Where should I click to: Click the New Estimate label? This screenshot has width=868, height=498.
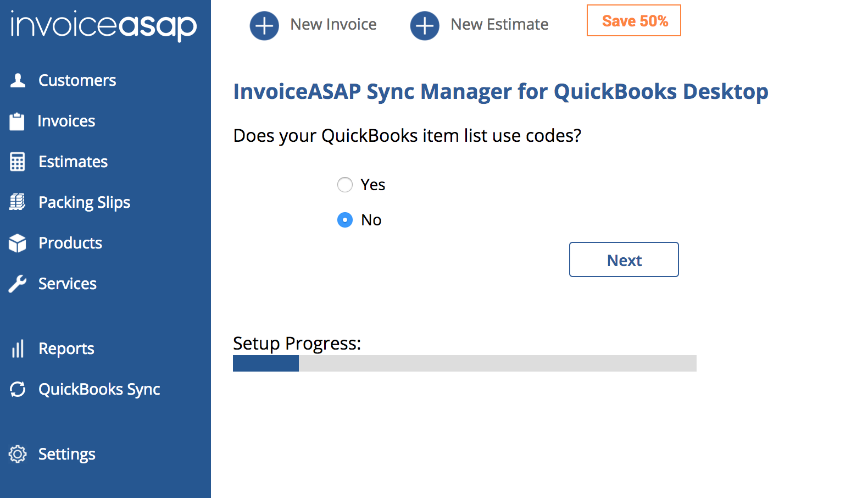[x=499, y=24]
